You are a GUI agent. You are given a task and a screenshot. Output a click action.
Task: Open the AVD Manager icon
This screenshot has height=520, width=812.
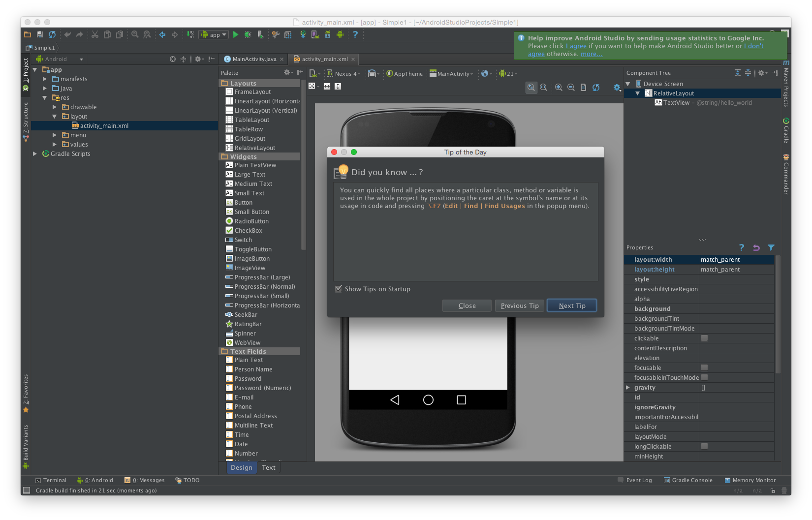coord(315,34)
